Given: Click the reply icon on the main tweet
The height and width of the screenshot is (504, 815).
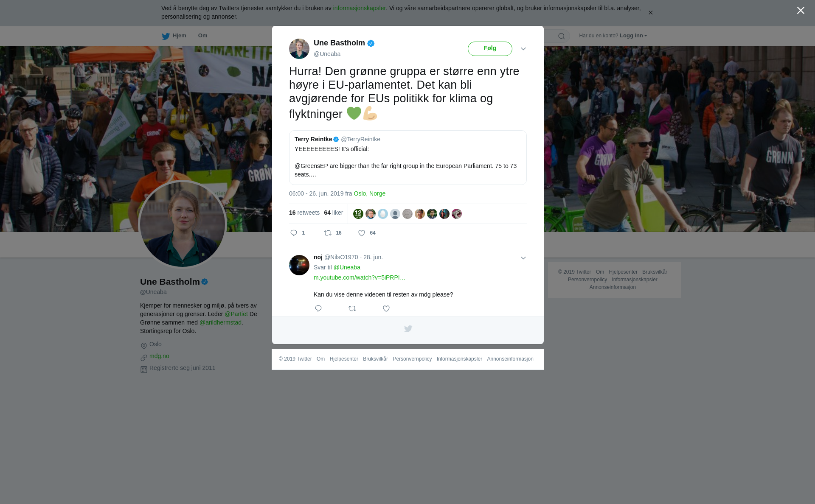Looking at the screenshot, I should [x=294, y=233].
